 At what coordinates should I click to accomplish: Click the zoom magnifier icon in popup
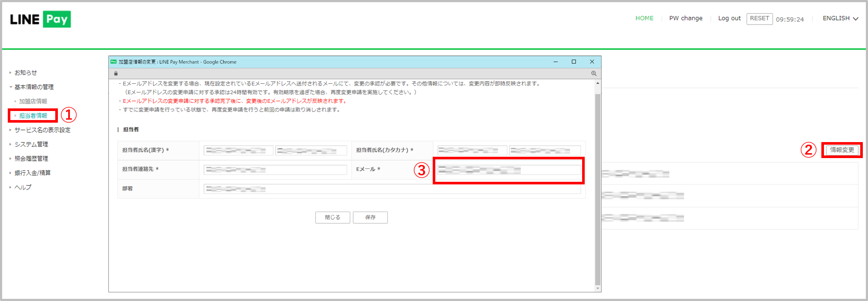pyautogui.click(x=594, y=73)
